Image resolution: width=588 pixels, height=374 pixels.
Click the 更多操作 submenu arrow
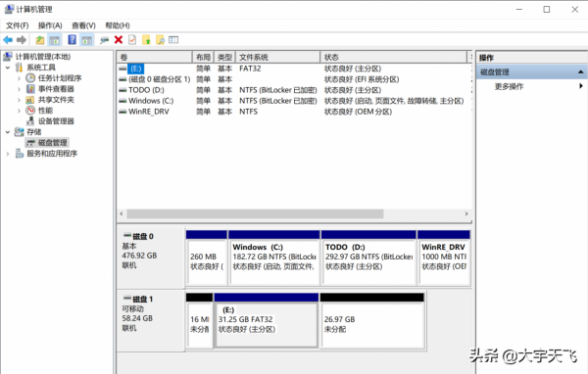point(581,86)
